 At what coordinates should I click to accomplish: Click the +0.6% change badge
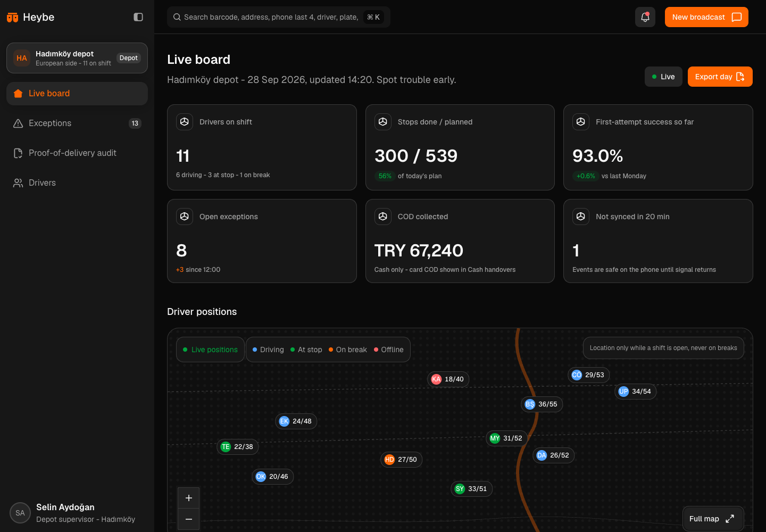coord(586,176)
